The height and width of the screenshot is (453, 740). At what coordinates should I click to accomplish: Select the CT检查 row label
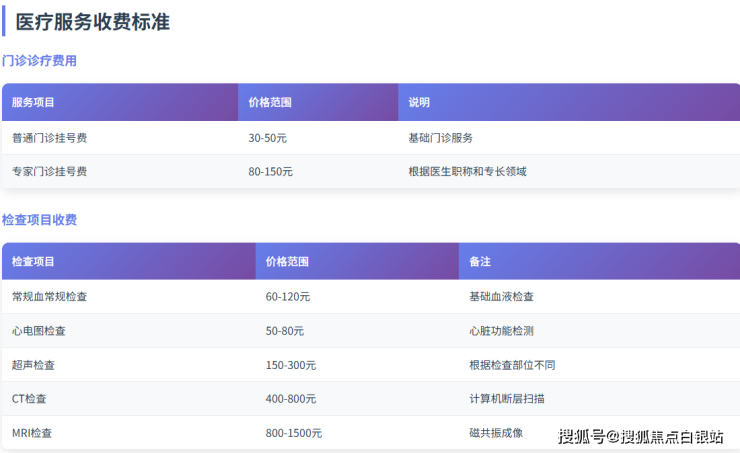pos(29,399)
